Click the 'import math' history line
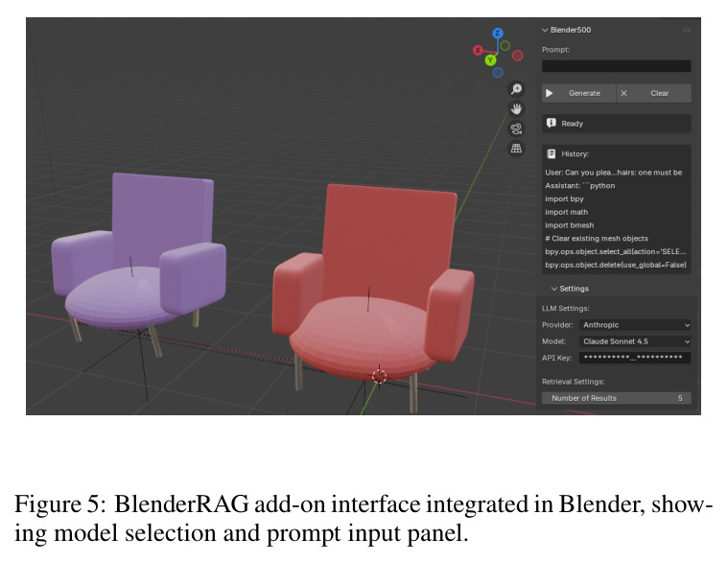Screen dimensions: 728x562 pyautogui.click(x=567, y=212)
